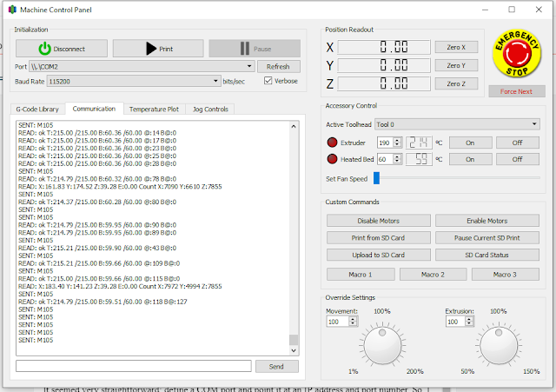The width and height of the screenshot is (556, 392).
Task: Click the Extrusion override value field
Action: pos(455,322)
